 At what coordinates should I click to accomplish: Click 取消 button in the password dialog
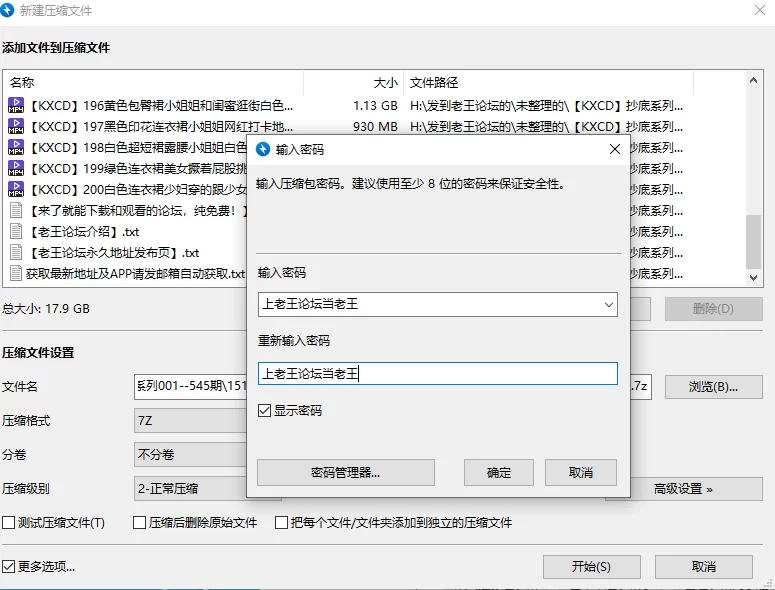pos(581,472)
